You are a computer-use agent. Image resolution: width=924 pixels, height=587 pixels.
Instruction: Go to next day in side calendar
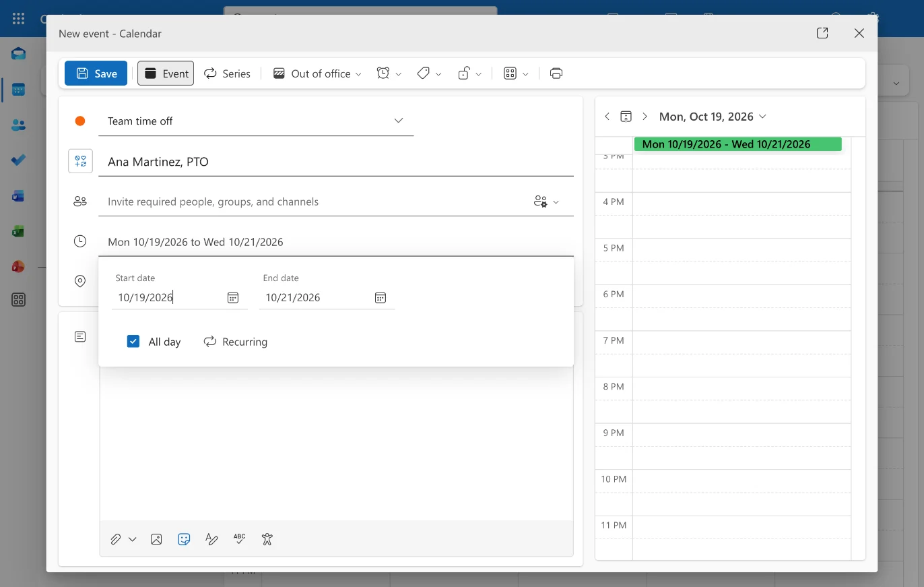tap(645, 117)
